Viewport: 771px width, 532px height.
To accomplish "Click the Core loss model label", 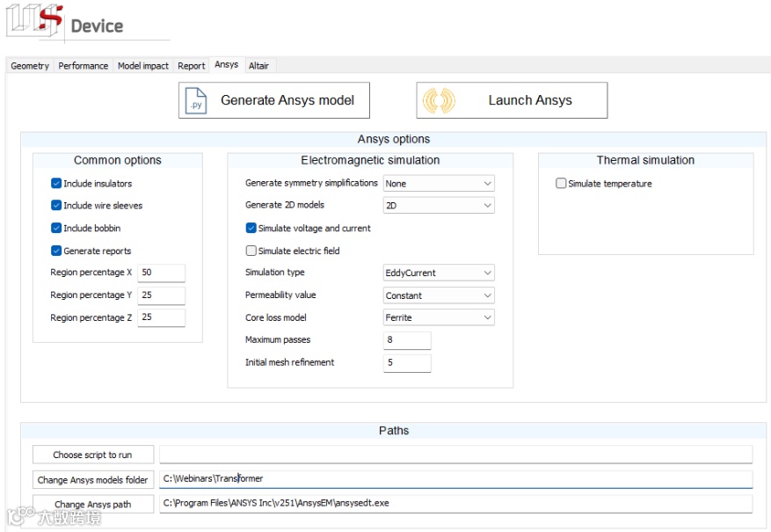I will tap(276, 317).
